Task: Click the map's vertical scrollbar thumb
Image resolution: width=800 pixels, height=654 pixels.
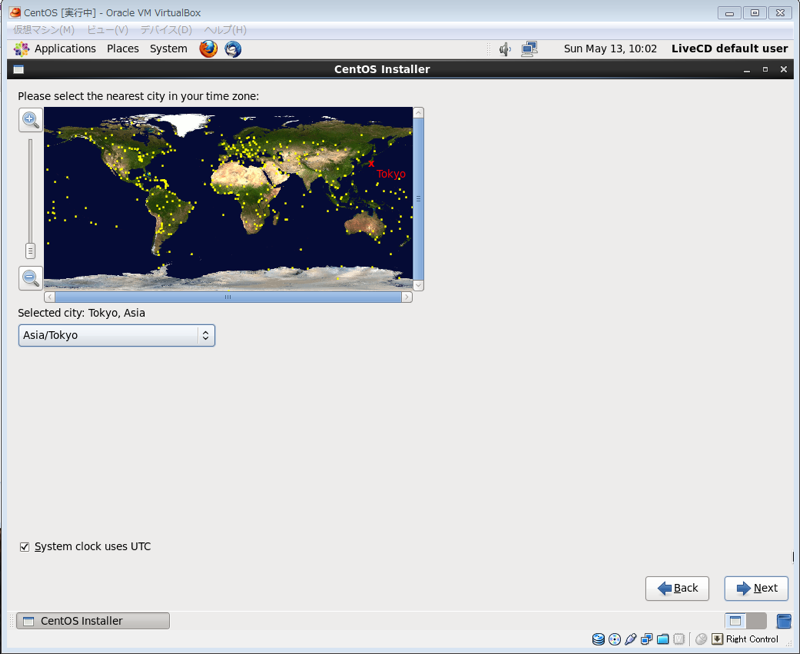Action: 418,199
